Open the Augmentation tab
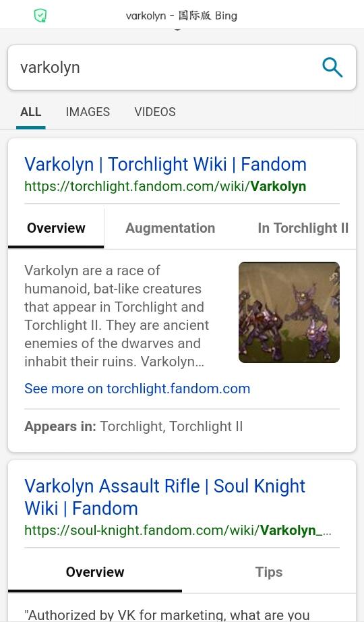 point(170,228)
